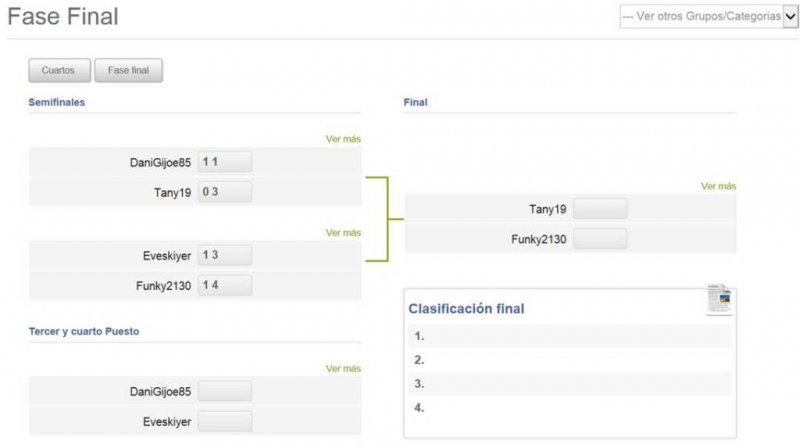The width and height of the screenshot is (800, 448).
Task: Open the Ver otros Grupos/Categorias dropdown
Action: click(x=708, y=16)
